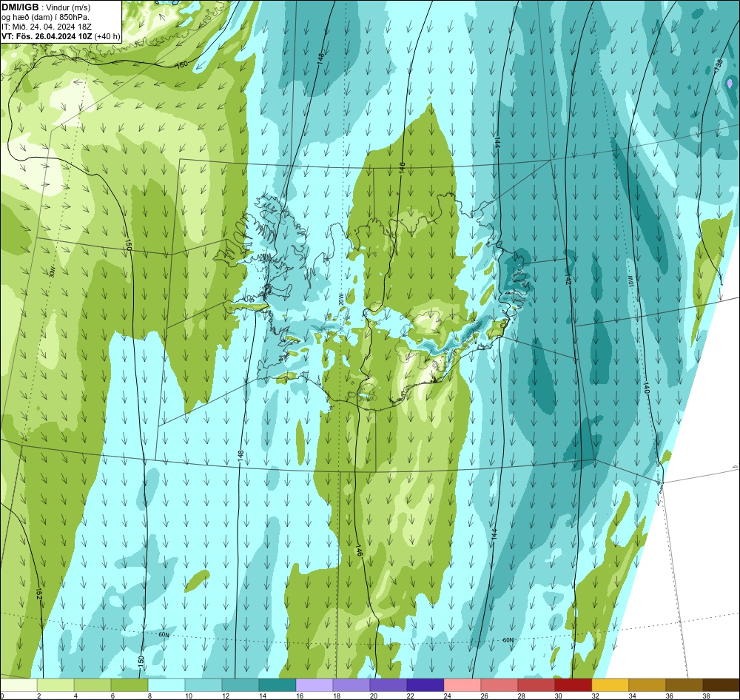This screenshot has width=740, height=700.
Task: Click legend tick label '38'
Action: pos(706,696)
